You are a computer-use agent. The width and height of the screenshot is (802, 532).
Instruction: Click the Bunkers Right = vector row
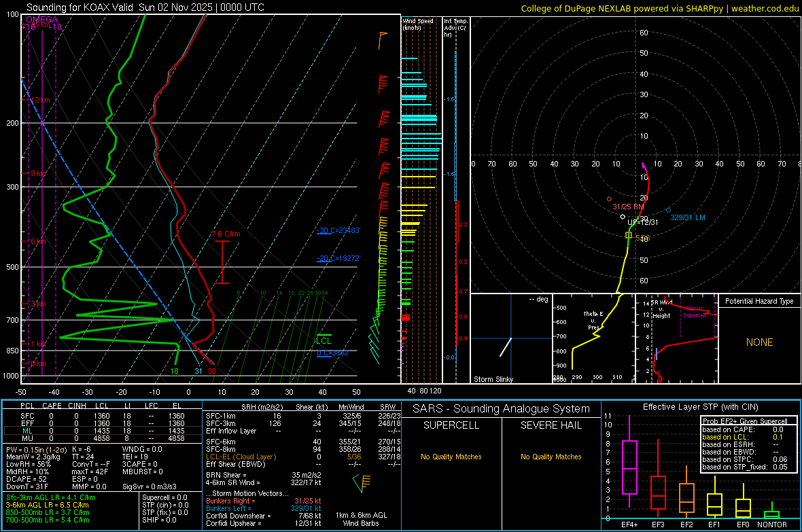pos(264,501)
